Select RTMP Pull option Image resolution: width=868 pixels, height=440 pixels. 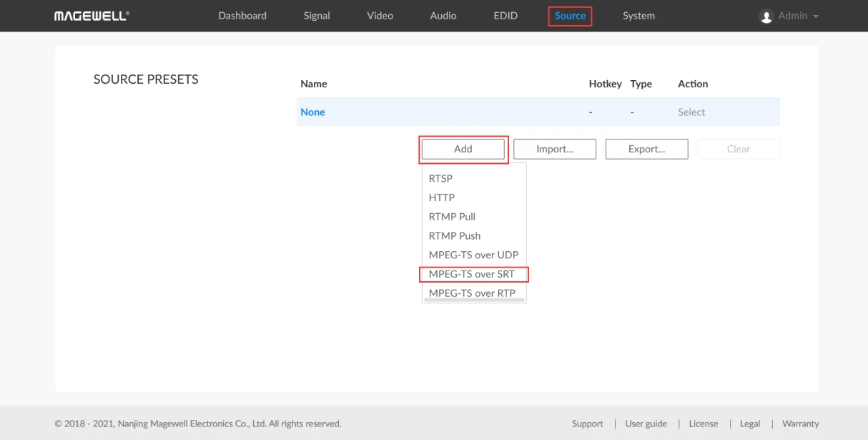(452, 217)
